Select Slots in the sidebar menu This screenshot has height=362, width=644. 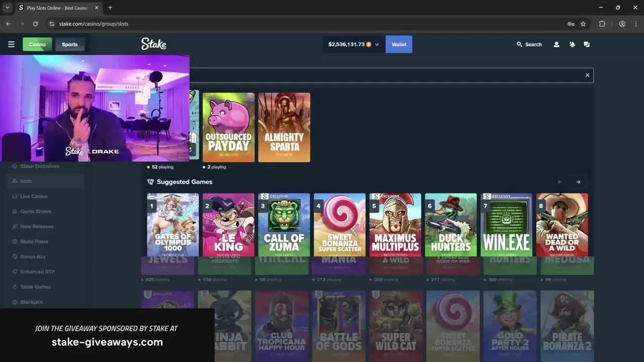pyautogui.click(x=26, y=181)
